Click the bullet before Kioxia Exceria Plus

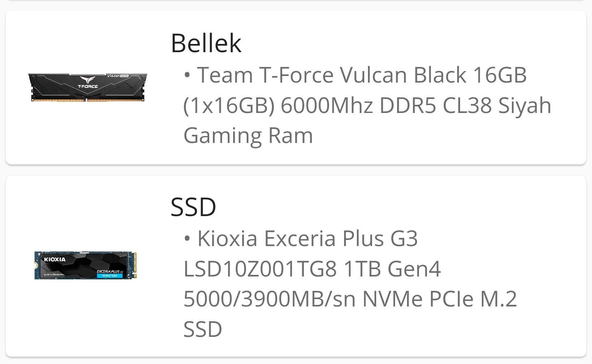187,238
